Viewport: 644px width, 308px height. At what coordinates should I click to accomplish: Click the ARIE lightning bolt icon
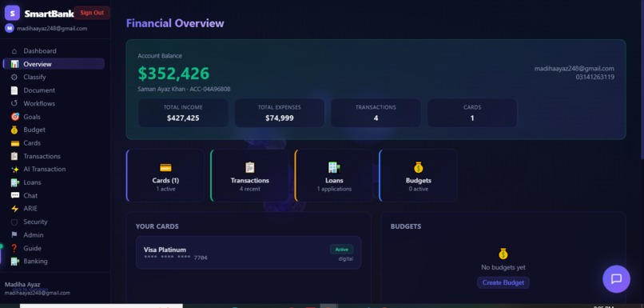(15, 209)
